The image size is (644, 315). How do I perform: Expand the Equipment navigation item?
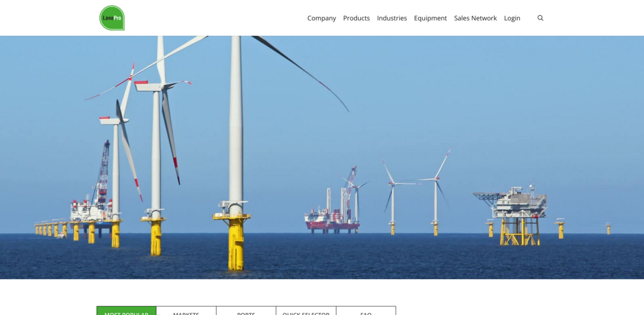pyautogui.click(x=430, y=18)
